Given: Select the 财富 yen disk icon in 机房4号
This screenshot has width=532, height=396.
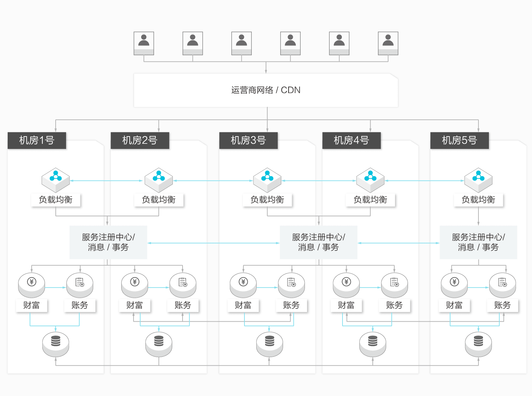Looking at the screenshot, I should (346, 286).
